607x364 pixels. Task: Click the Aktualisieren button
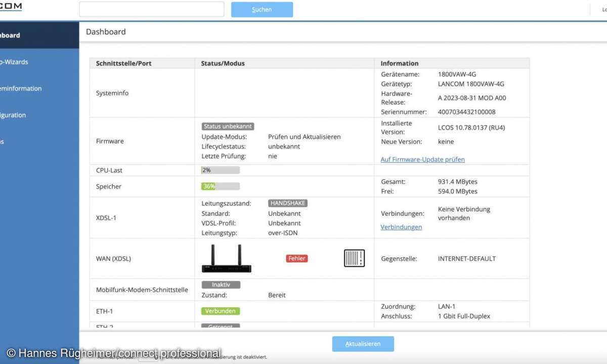coord(363,344)
